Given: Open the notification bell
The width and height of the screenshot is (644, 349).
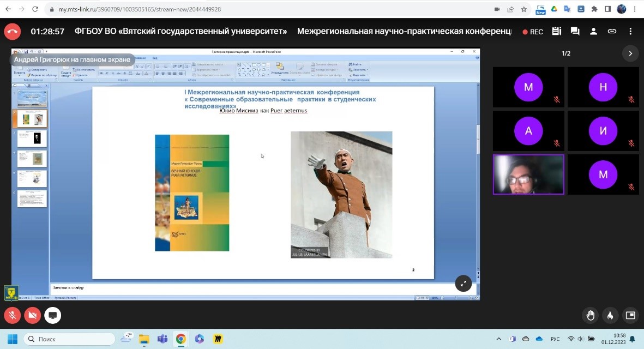Looking at the screenshot, I should click(633, 339).
